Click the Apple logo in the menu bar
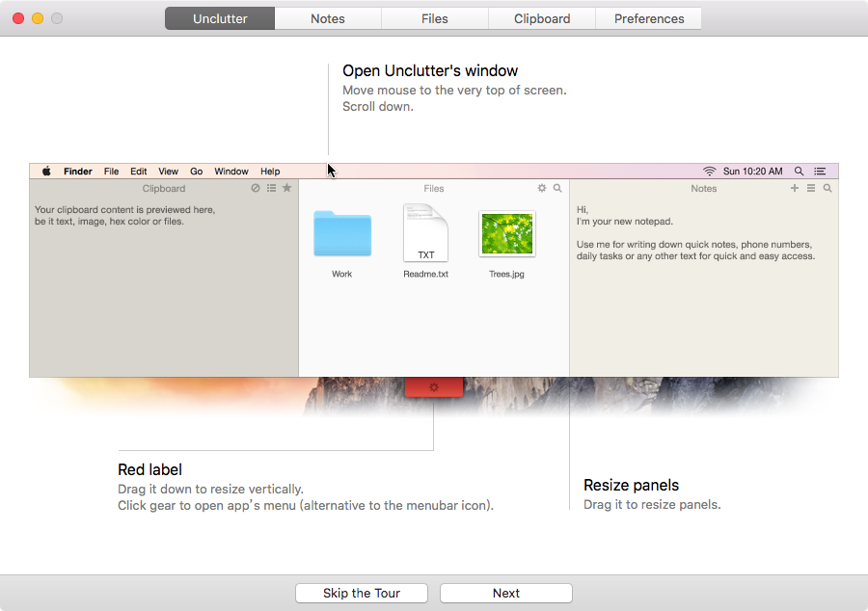 (46, 171)
